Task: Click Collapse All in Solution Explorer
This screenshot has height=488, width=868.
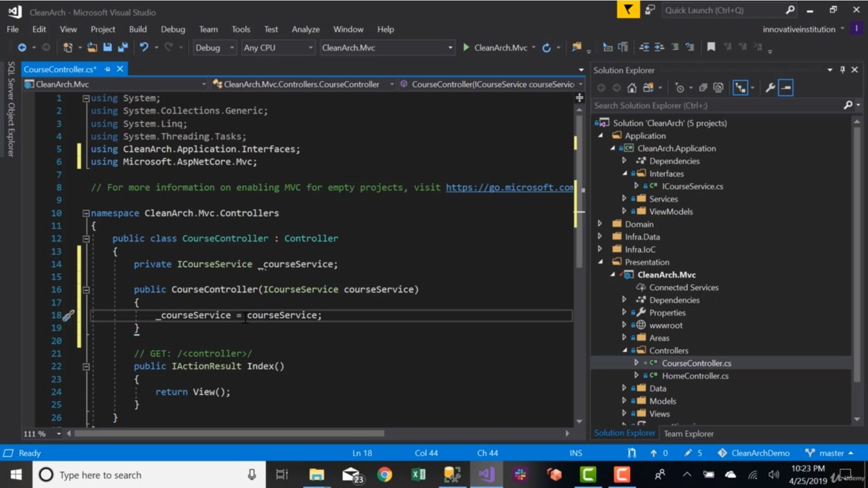Action: click(x=702, y=87)
